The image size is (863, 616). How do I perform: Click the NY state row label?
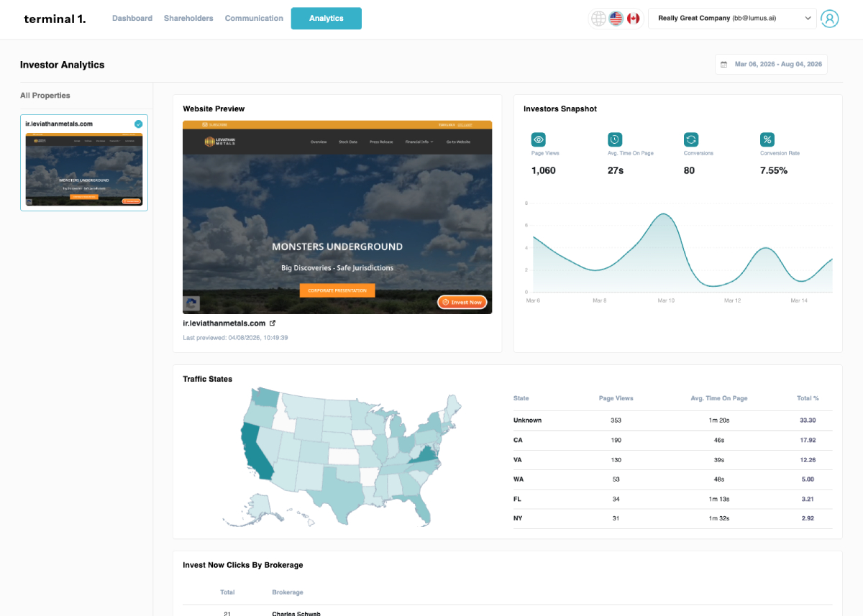point(518,518)
